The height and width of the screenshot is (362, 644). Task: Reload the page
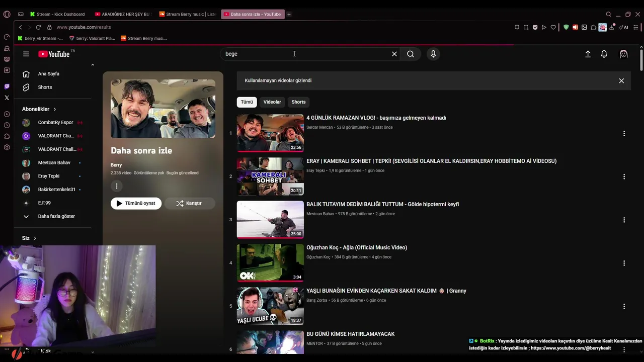38,27
